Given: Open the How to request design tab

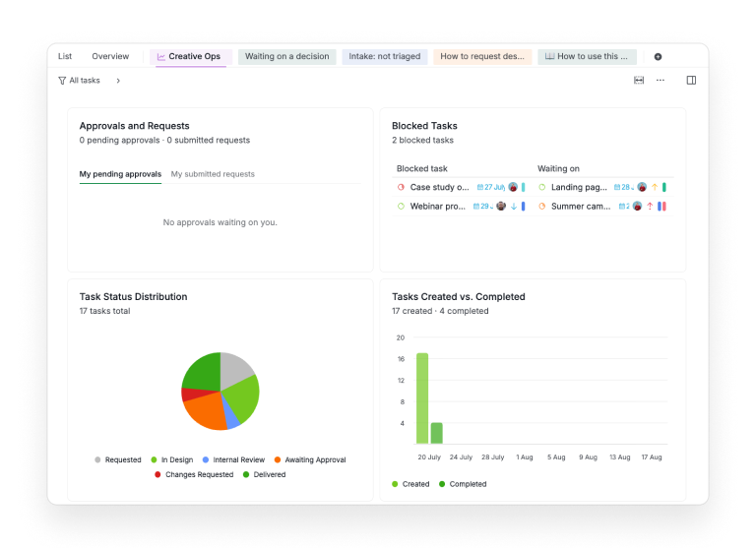Looking at the screenshot, I should (482, 56).
